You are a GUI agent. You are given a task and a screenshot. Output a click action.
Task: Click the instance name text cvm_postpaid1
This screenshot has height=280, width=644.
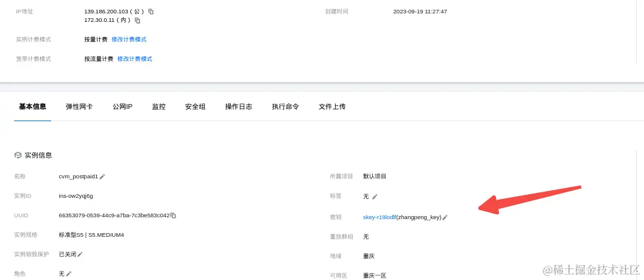[79, 176]
